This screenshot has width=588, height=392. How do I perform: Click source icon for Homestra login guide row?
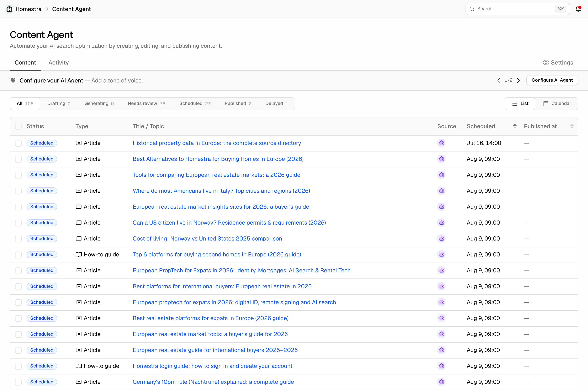click(441, 366)
